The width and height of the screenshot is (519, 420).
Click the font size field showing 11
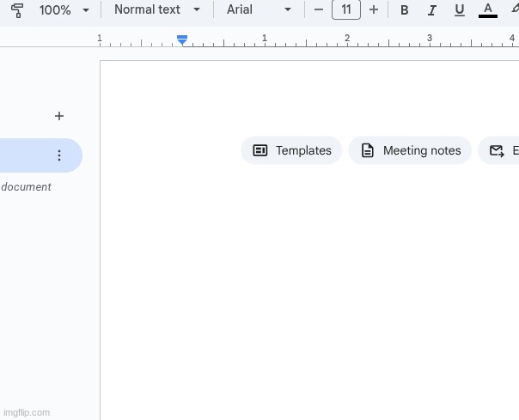[345, 10]
